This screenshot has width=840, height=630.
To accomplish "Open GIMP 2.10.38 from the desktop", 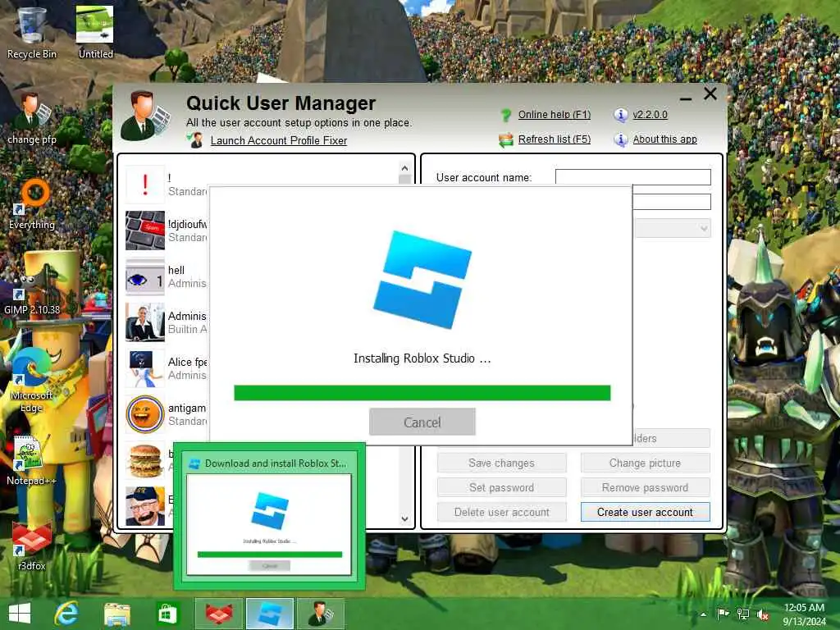I will click(31, 290).
